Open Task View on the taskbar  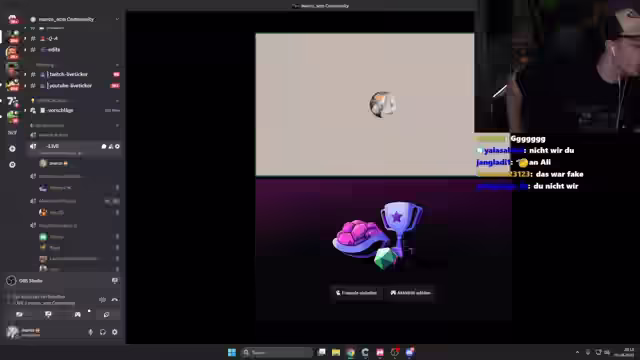pos(322,352)
